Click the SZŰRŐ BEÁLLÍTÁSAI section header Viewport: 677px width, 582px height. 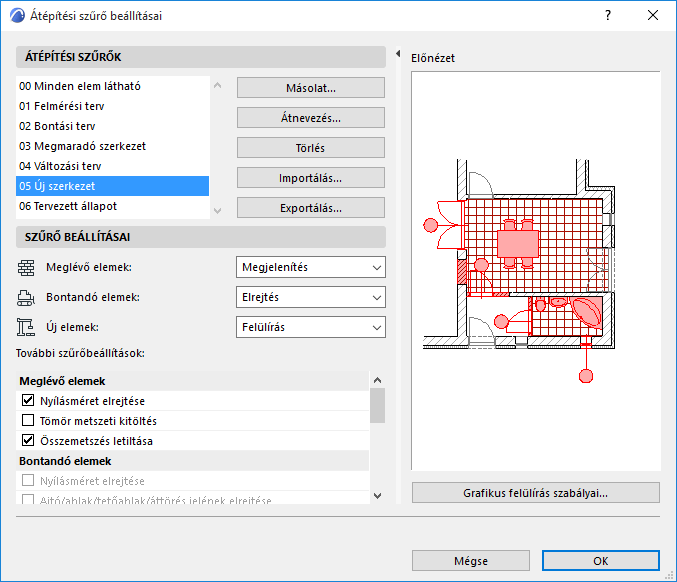coord(201,237)
